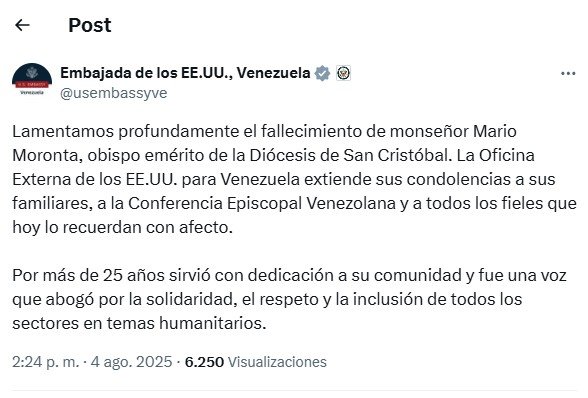
Task: Click the back arrow next to Post
Action: [22, 25]
